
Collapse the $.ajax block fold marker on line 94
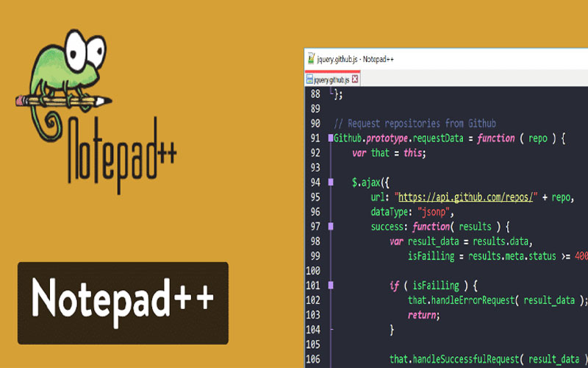coord(331,182)
